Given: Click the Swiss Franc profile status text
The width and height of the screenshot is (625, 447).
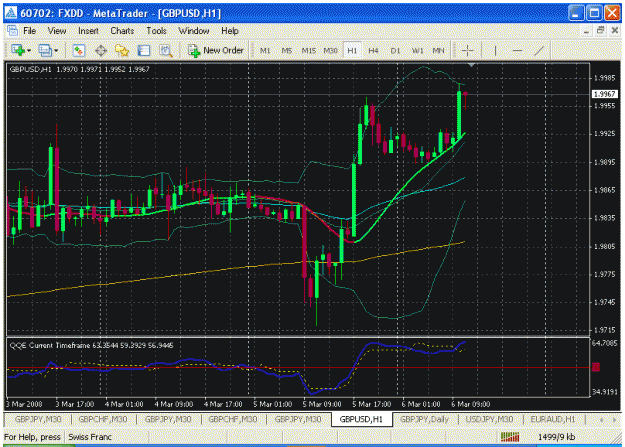Looking at the screenshot, I should [x=90, y=437].
